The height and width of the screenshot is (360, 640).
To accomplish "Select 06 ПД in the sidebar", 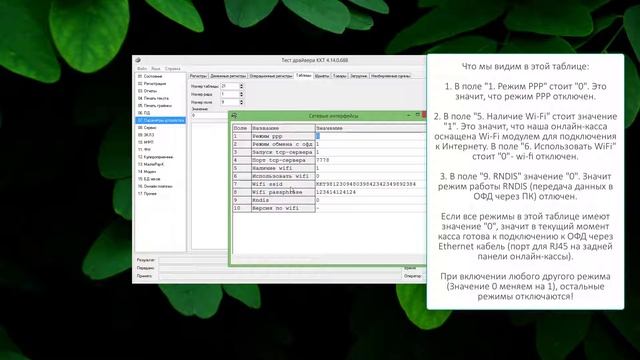I will coord(144,113).
